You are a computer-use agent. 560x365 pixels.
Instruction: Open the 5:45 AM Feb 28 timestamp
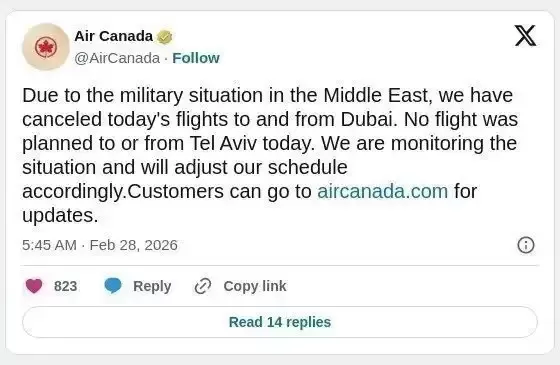tap(100, 245)
